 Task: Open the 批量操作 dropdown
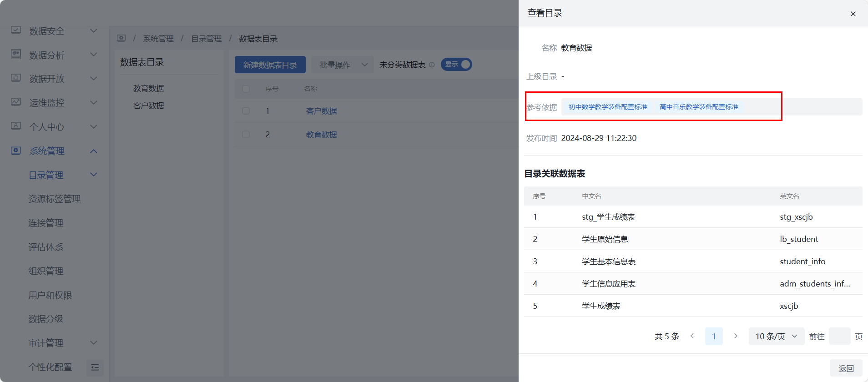(343, 65)
